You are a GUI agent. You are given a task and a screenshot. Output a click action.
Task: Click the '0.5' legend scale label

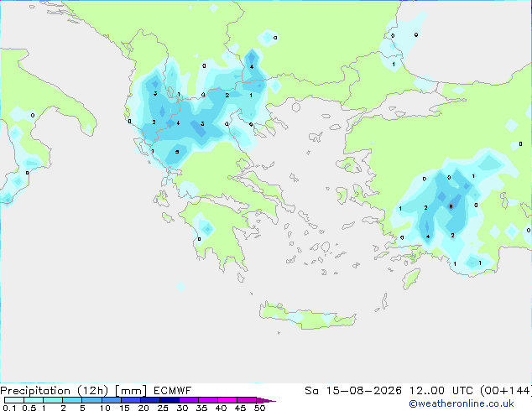click(x=29, y=408)
